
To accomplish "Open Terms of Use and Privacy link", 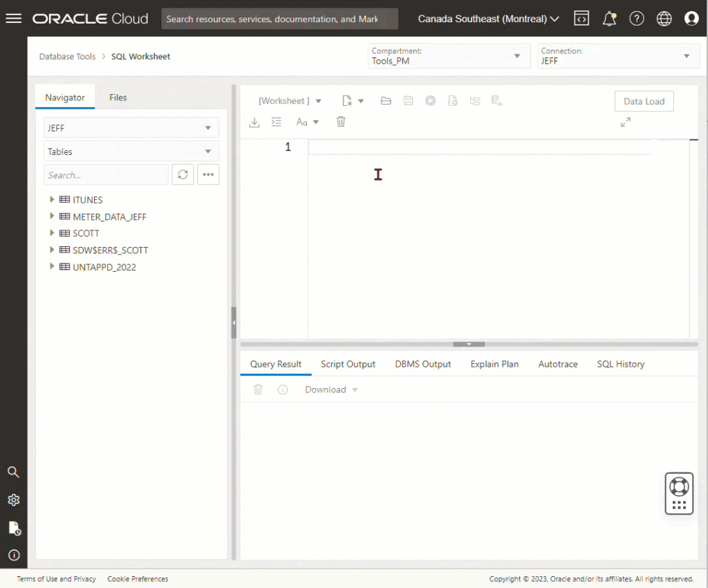I will point(56,579).
